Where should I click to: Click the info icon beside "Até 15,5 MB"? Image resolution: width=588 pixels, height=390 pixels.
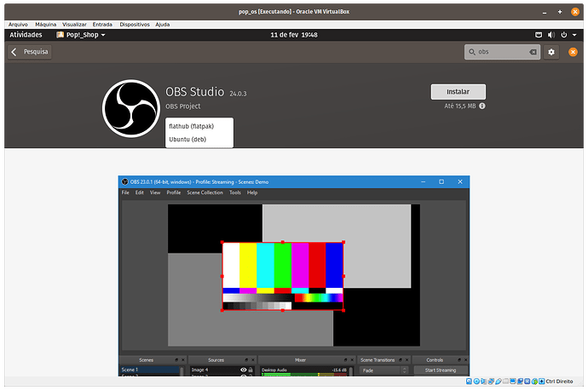point(481,106)
